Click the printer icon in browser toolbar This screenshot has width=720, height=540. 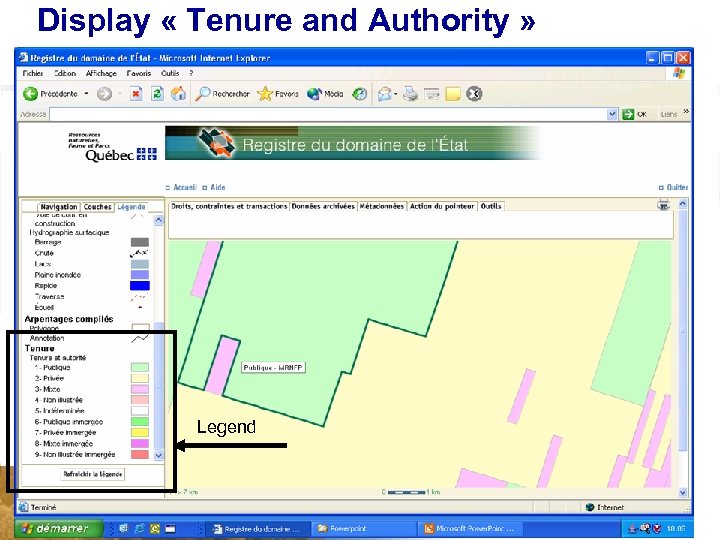pos(411,94)
